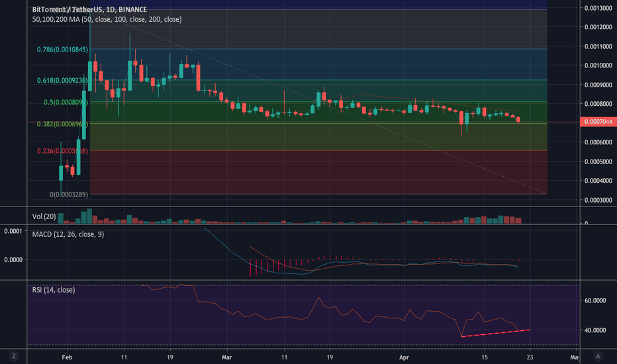The width and height of the screenshot is (617, 364).
Task: Click the March 19 date label
Action: pos(330,357)
